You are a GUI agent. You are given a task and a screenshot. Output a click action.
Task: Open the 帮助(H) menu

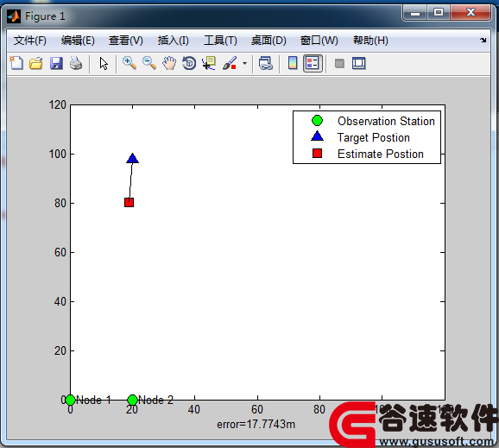(370, 41)
